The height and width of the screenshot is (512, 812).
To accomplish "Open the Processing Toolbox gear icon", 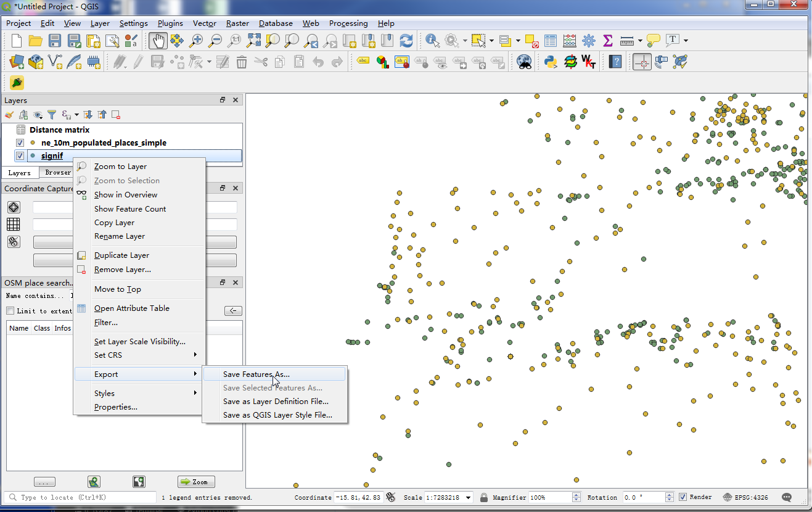I will coord(589,41).
